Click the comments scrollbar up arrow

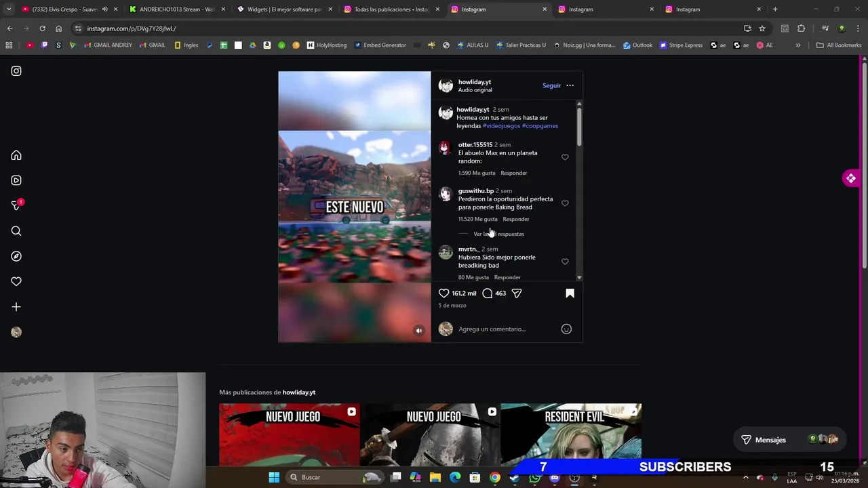[x=578, y=103]
